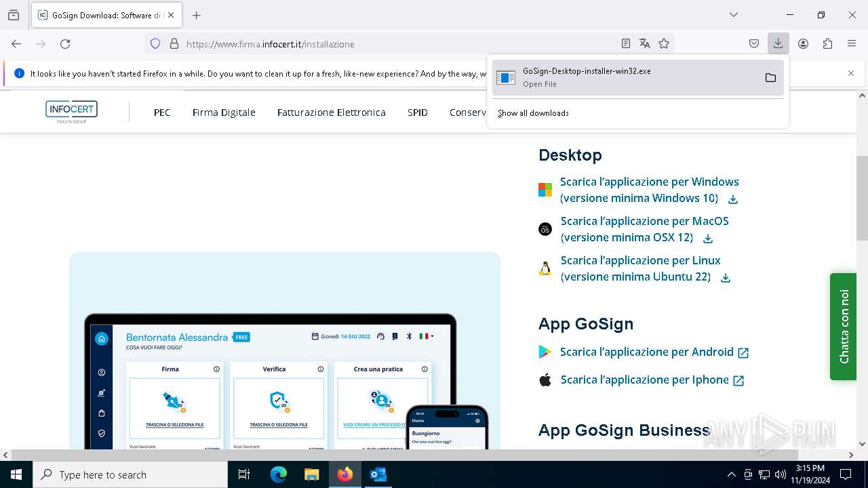Click the MacOS logo icon
Image resolution: width=868 pixels, height=488 pixels.
coord(545,229)
